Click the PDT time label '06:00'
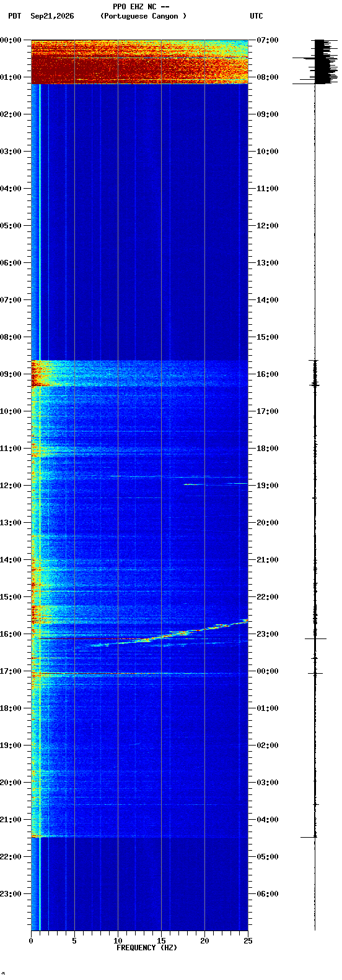Viewport: 342px width, 980px height. point(11,263)
